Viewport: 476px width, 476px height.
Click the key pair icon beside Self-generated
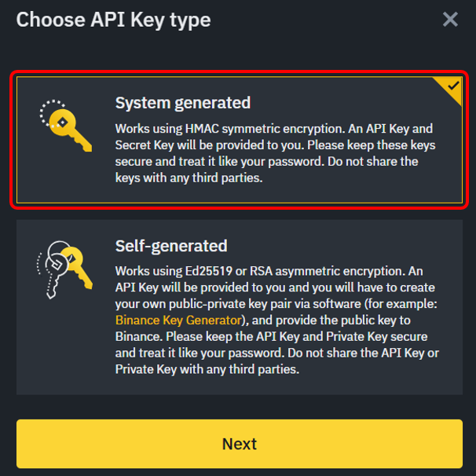pos(64,269)
